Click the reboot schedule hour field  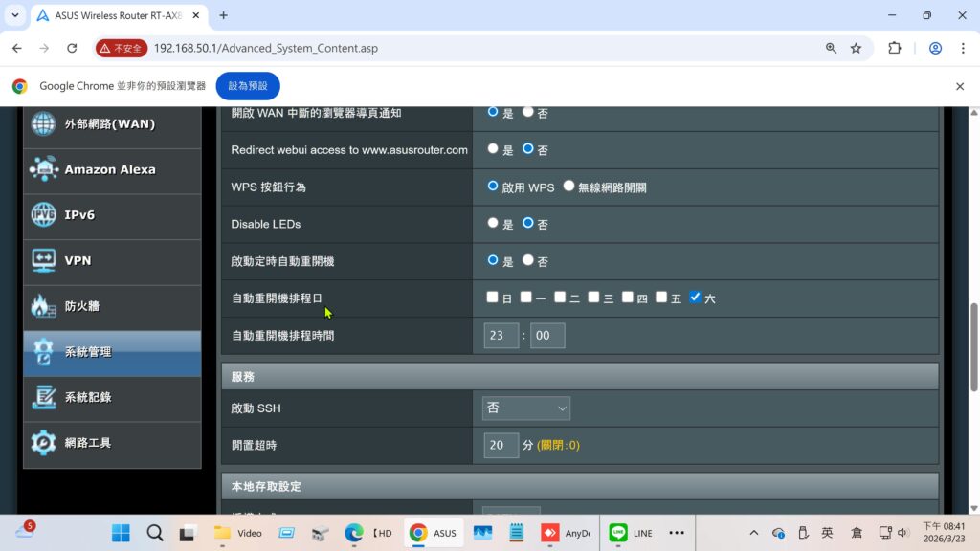(x=501, y=336)
